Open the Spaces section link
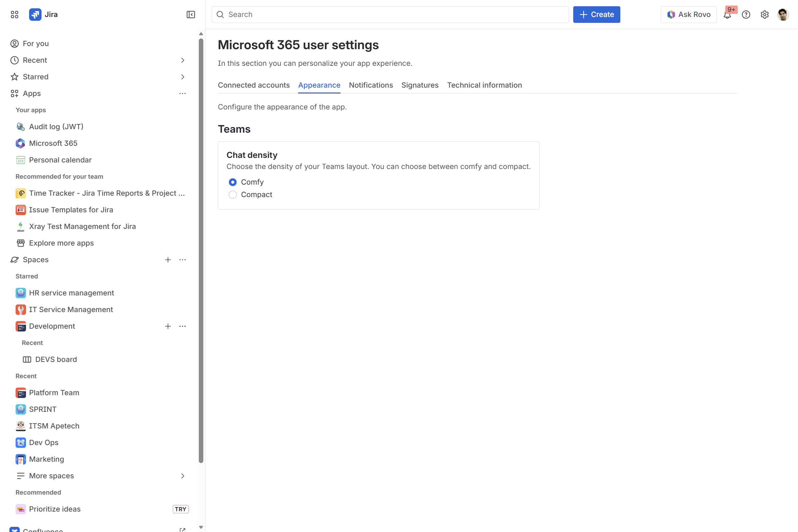798x532 pixels. tap(36, 260)
